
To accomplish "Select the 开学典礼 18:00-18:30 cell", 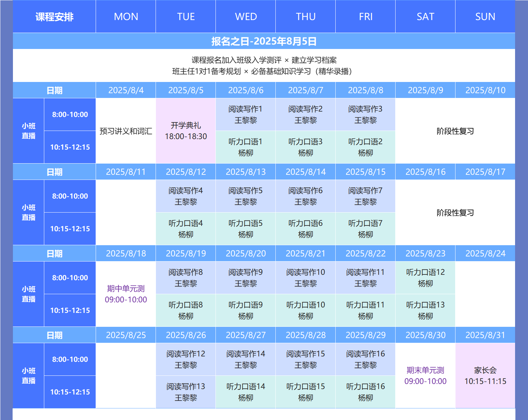I will [x=186, y=131].
